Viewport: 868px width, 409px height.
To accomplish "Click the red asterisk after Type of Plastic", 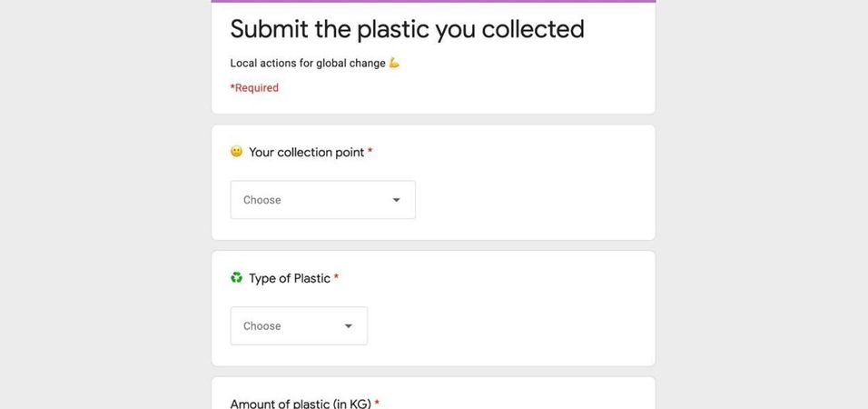I will (336, 277).
